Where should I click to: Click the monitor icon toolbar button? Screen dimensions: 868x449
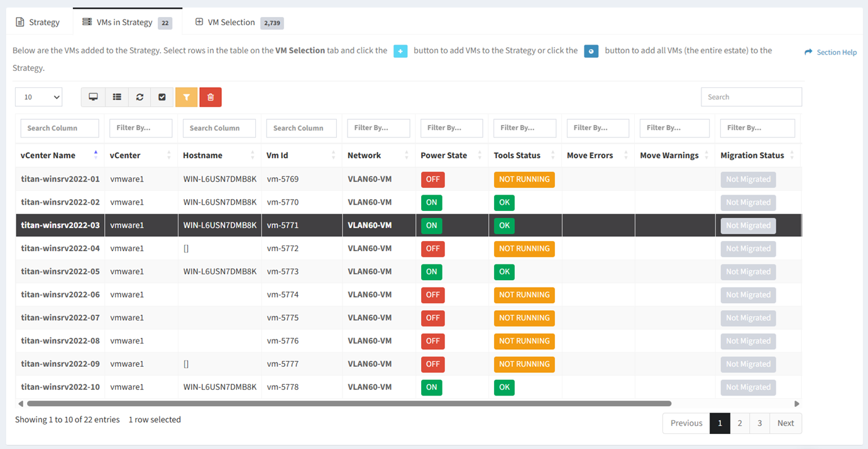coord(93,97)
